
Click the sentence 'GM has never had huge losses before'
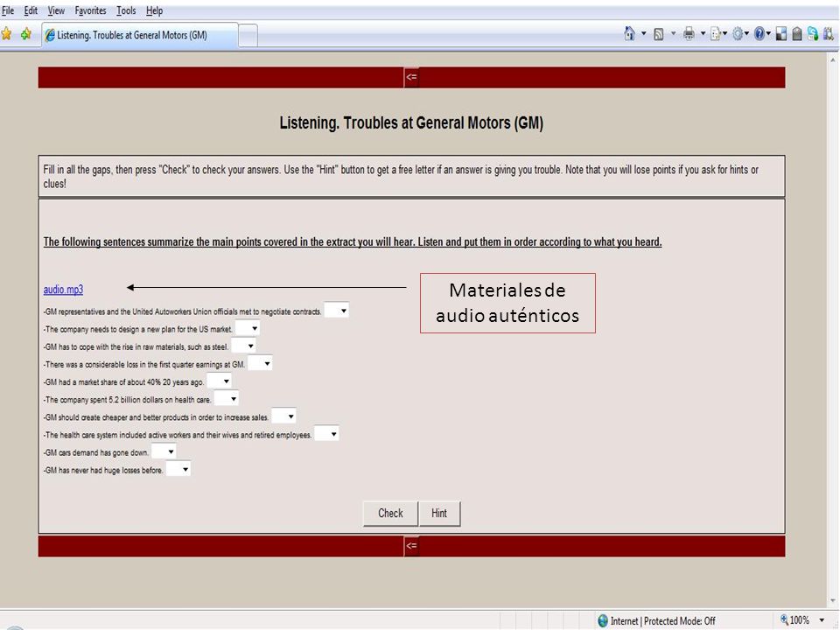point(103,471)
